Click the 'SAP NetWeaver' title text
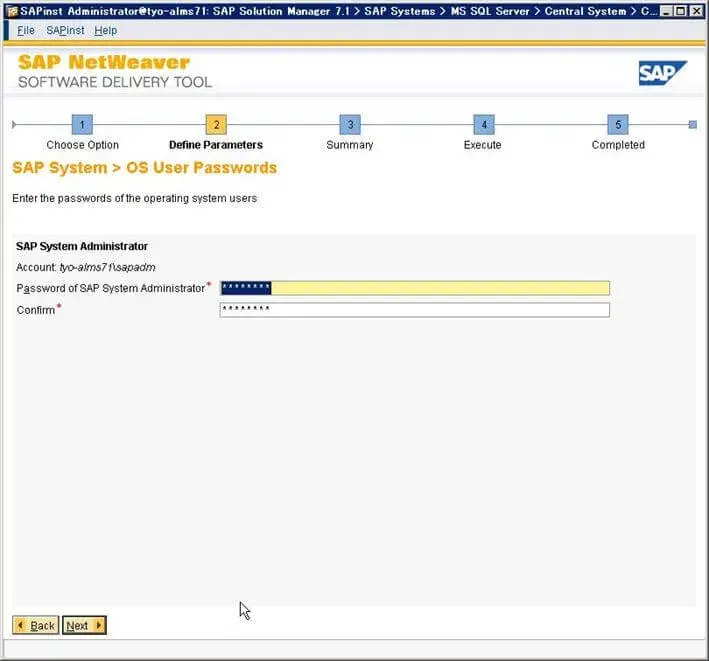709x661 pixels. point(104,62)
